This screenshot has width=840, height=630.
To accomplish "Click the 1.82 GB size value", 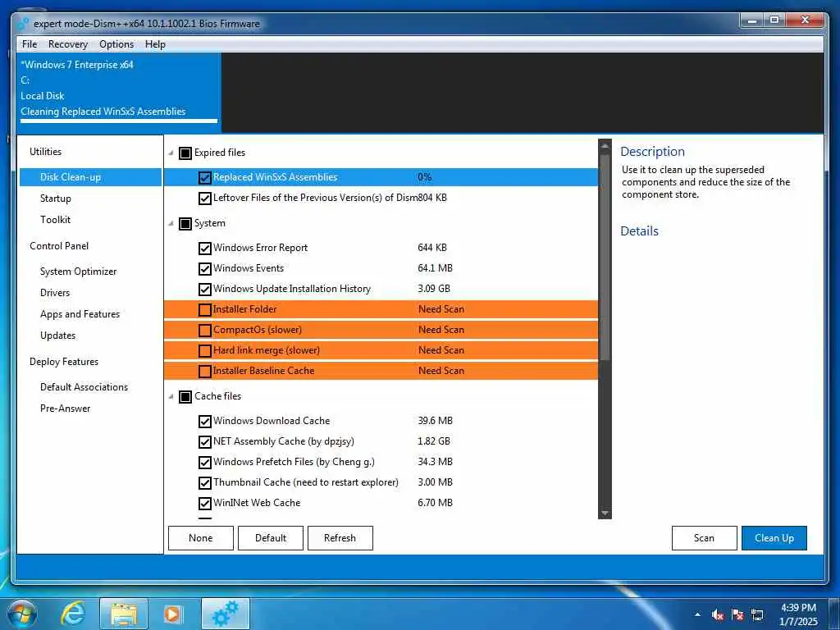I will 434,441.
